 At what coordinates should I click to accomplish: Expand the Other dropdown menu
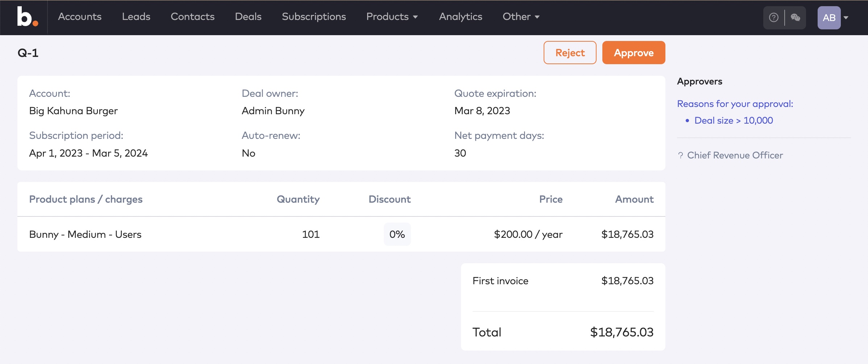point(521,17)
